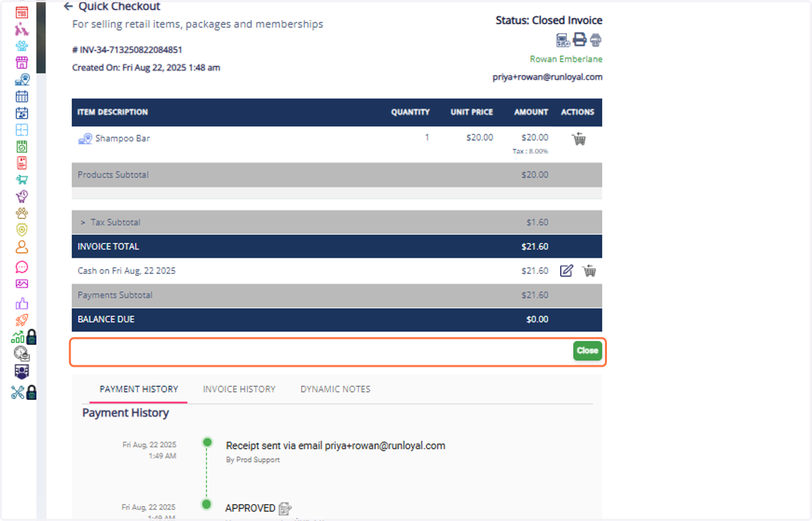812x521 pixels.
Task: Refund the Cash payment via cart icon
Action: pyautogui.click(x=589, y=271)
